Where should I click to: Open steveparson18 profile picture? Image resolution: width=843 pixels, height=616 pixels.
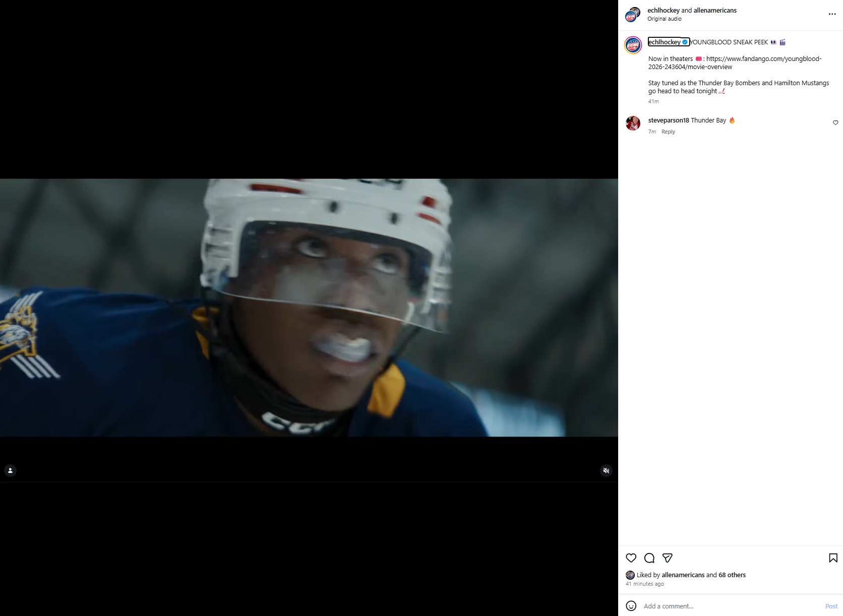click(633, 123)
